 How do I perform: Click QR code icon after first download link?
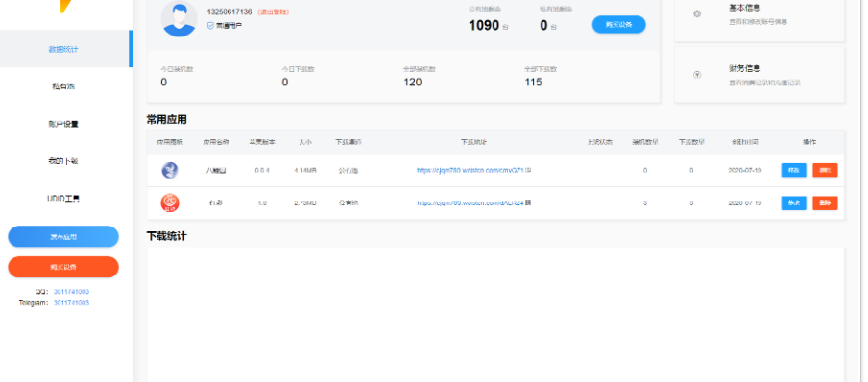point(528,170)
